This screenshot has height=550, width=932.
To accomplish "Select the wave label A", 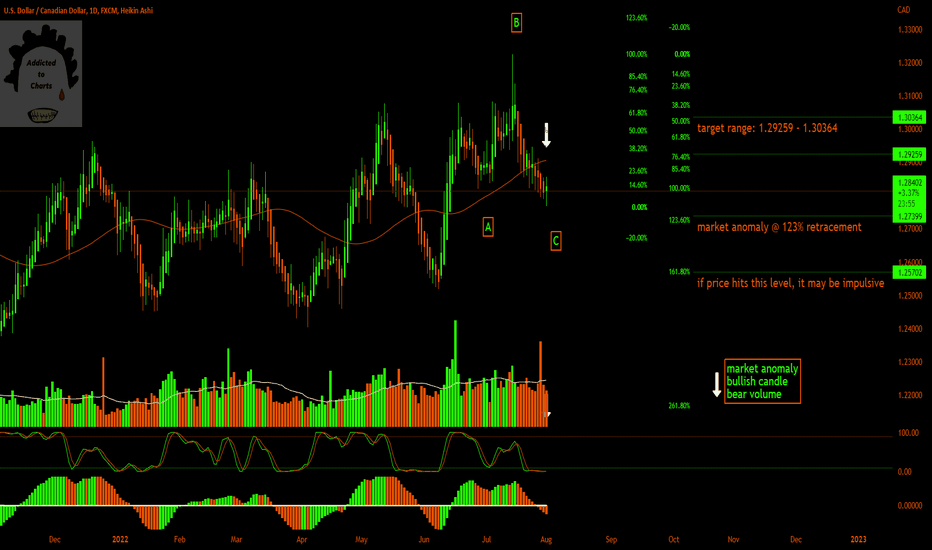I will tap(488, 227).
